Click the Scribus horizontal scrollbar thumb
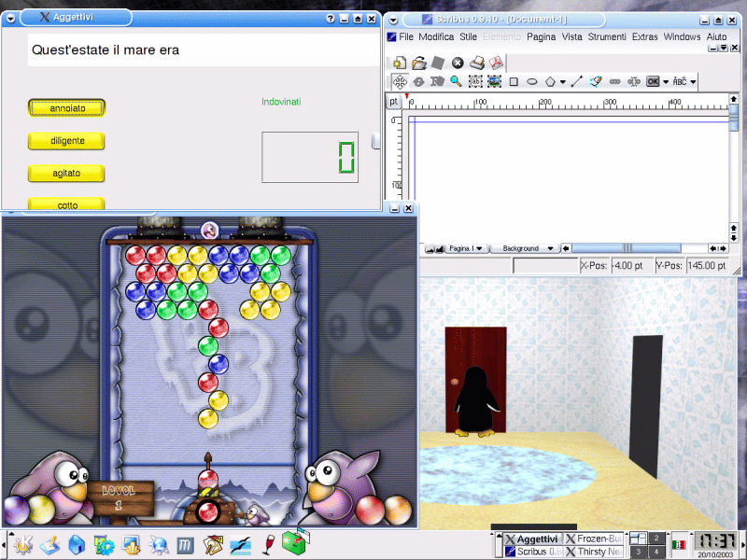Viewport: 747px width, 560px height. click(x=627, y=248)
